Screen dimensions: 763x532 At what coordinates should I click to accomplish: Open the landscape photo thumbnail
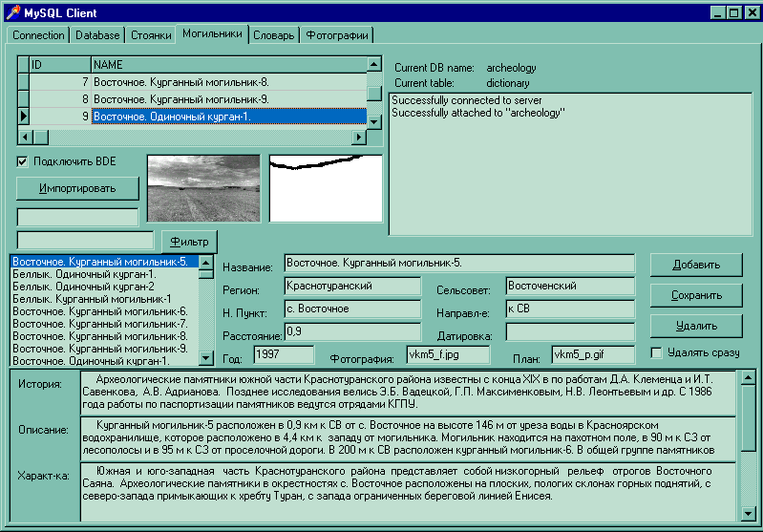[x=204, y=189]
